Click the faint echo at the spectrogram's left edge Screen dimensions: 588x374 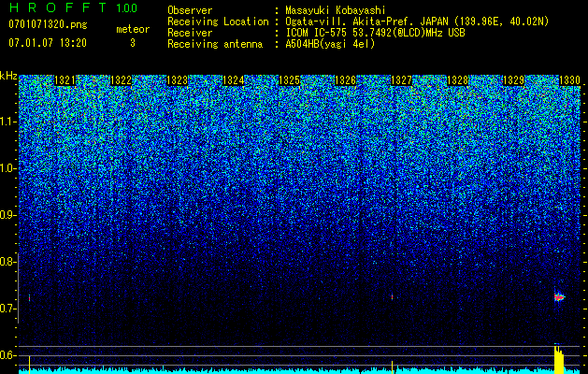click(x=29, y=298)
